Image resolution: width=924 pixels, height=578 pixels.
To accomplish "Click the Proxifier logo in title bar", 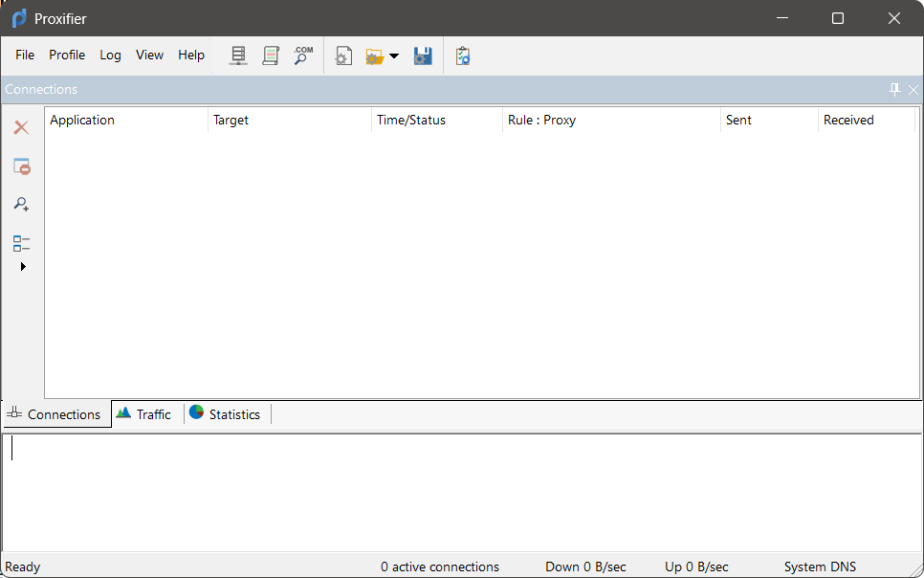I will [19, 18].
